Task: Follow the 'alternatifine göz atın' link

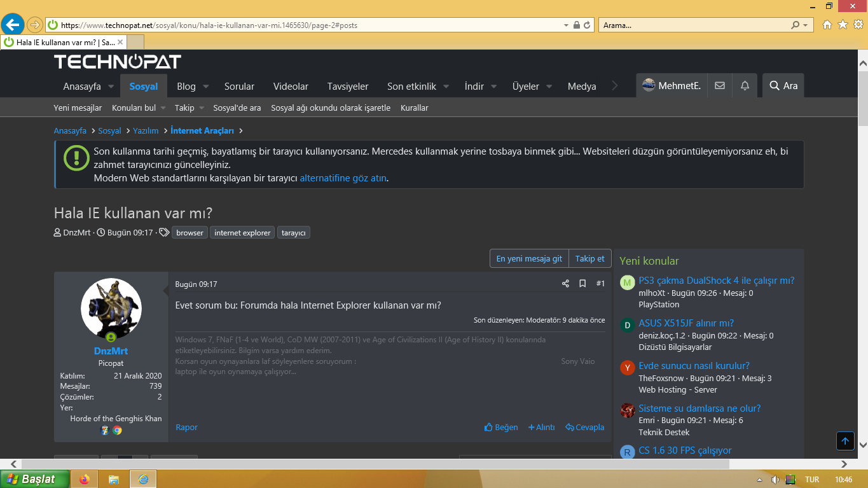Action: click(x=343, y=178)
